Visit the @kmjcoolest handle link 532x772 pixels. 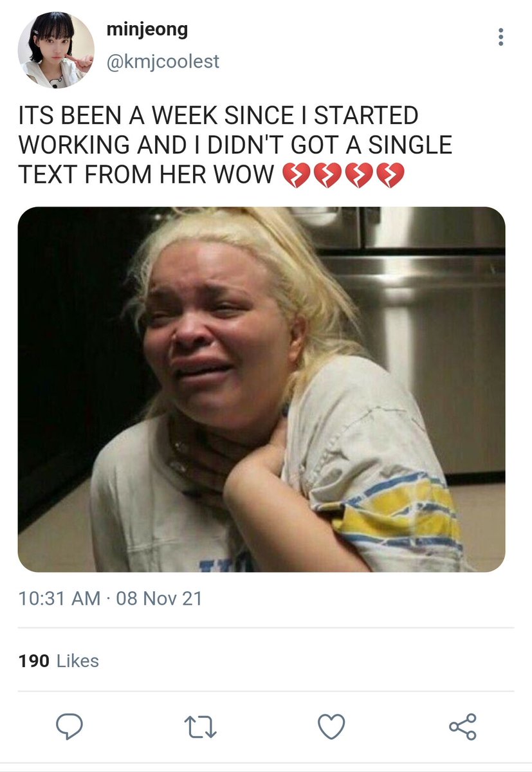click(x=163, y=62)
